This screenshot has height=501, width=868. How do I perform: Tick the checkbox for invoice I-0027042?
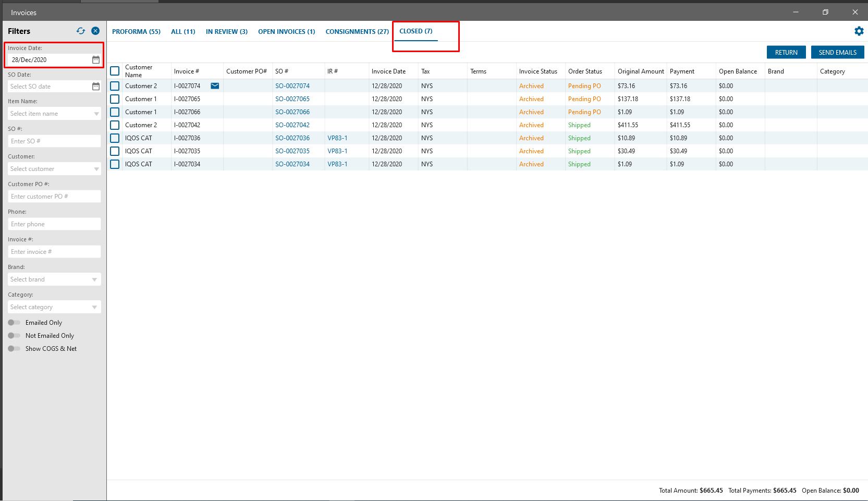[x=115, y=125]
